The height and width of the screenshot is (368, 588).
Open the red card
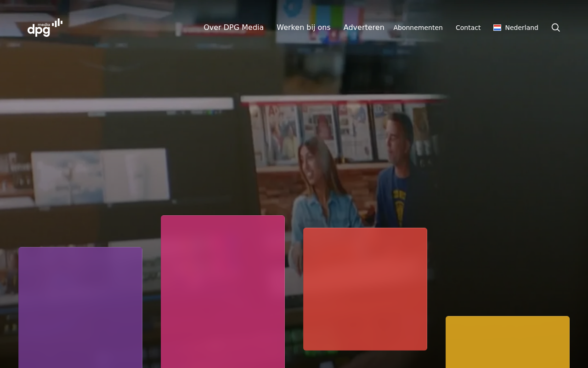(x=365, y=289)
